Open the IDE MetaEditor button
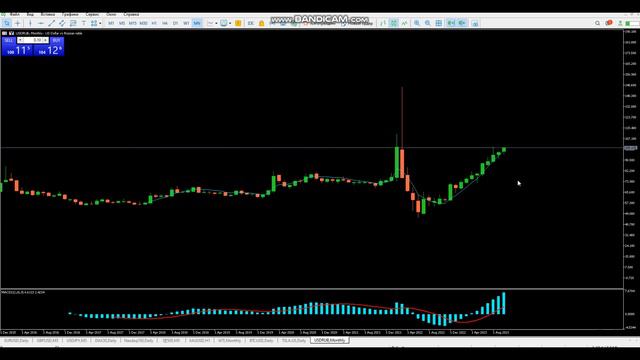 251,23
